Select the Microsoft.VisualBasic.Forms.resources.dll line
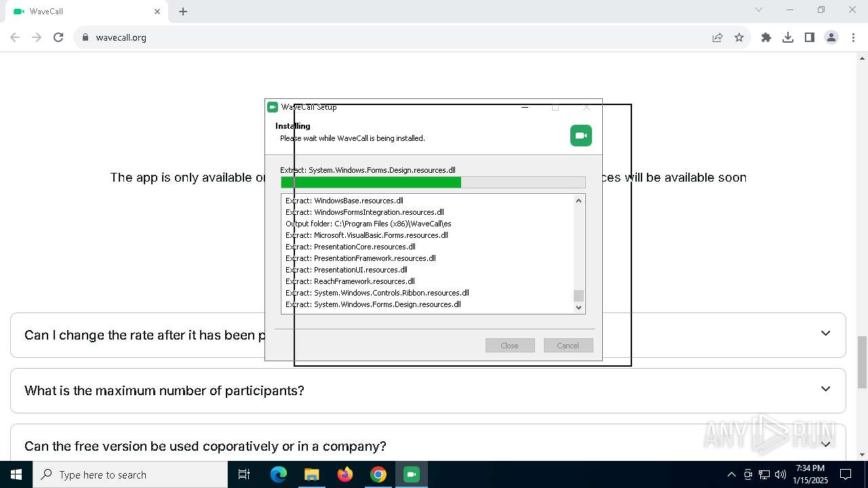Screen dimensions: 868x488 tap(367, 235)
